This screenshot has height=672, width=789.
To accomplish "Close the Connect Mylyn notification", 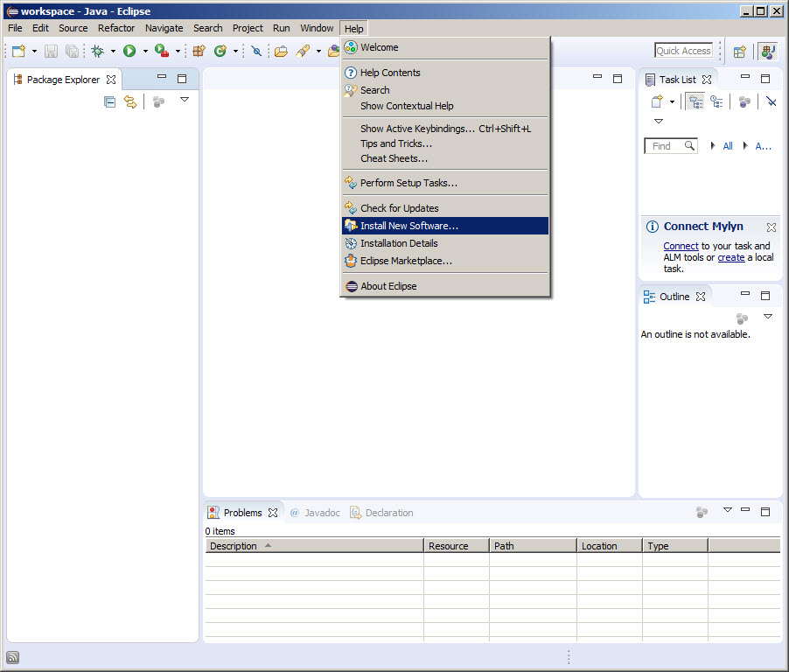I will click(771, 227).
